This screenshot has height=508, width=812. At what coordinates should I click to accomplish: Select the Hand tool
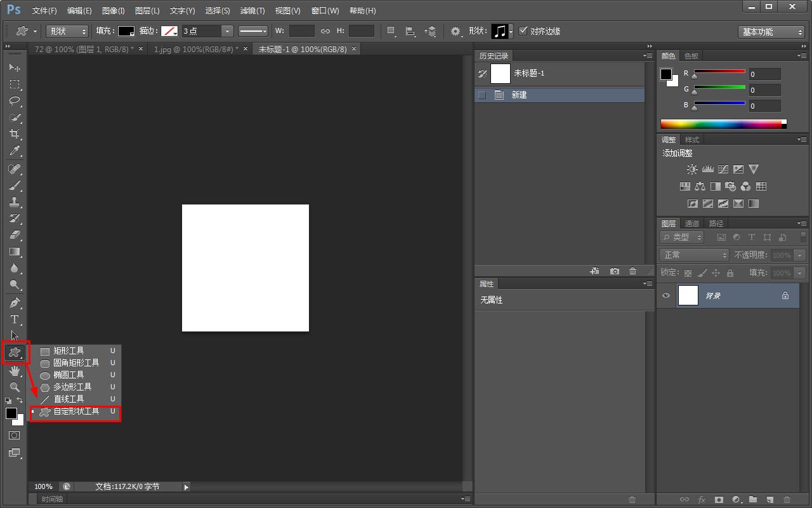click(15, 371)
